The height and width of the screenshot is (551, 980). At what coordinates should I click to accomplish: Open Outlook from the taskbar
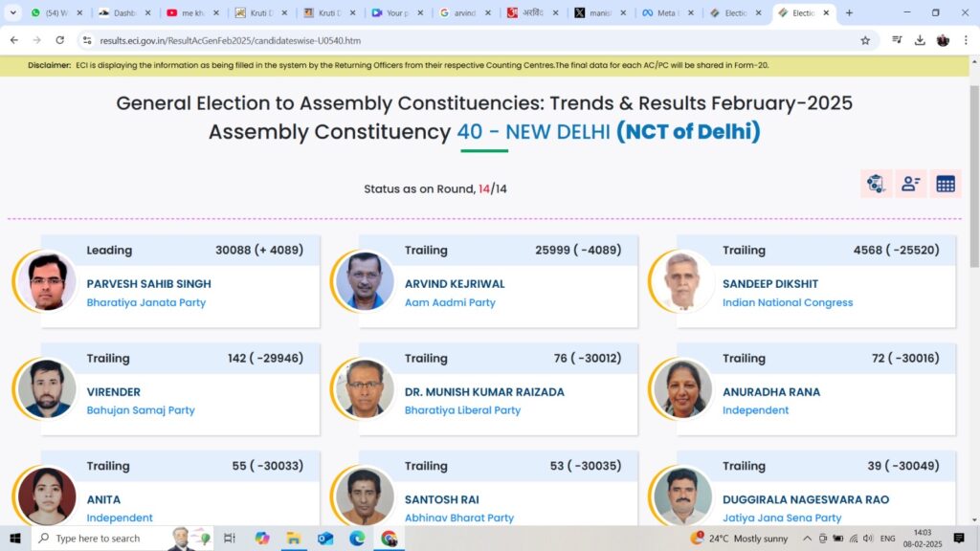tap(325, 539)
